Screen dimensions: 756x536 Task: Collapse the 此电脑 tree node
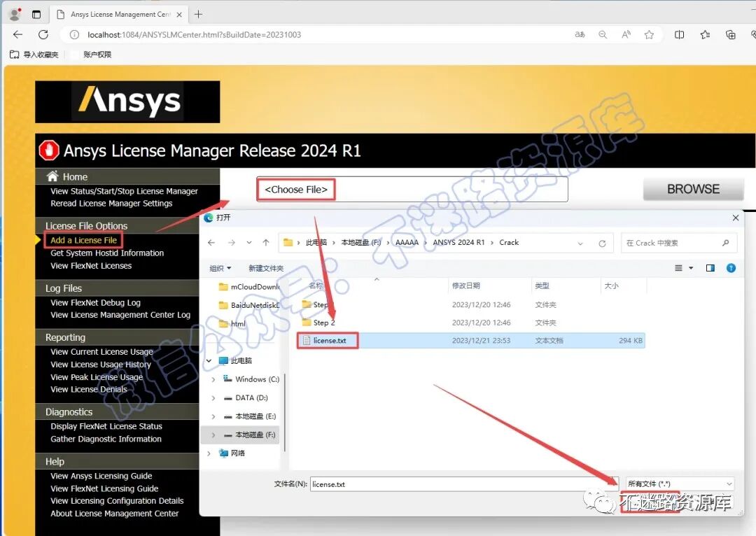tap(209, 360)
